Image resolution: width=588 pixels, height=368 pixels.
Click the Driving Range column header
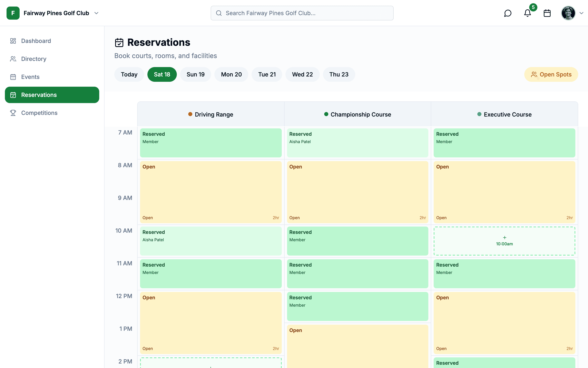coord(211,114)
